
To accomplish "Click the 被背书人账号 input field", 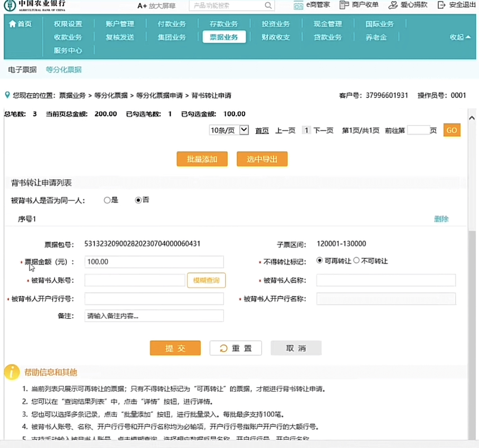I will [x=135, y=280].
